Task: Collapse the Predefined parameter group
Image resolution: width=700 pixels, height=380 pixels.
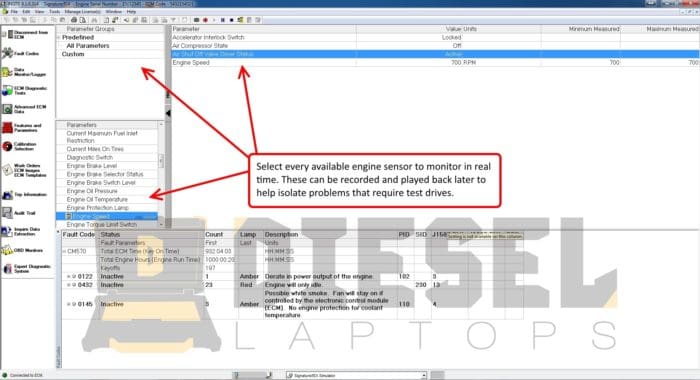Action: coord(59,38)
